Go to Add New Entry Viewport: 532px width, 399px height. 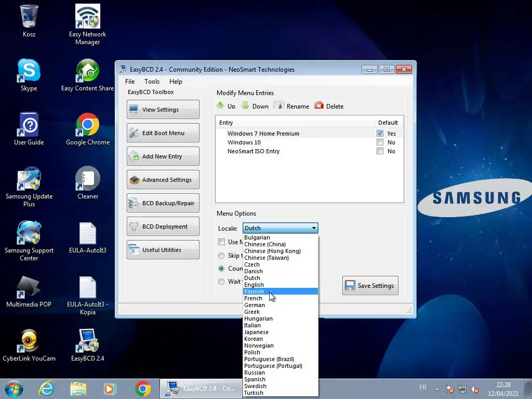pos(163,156)
